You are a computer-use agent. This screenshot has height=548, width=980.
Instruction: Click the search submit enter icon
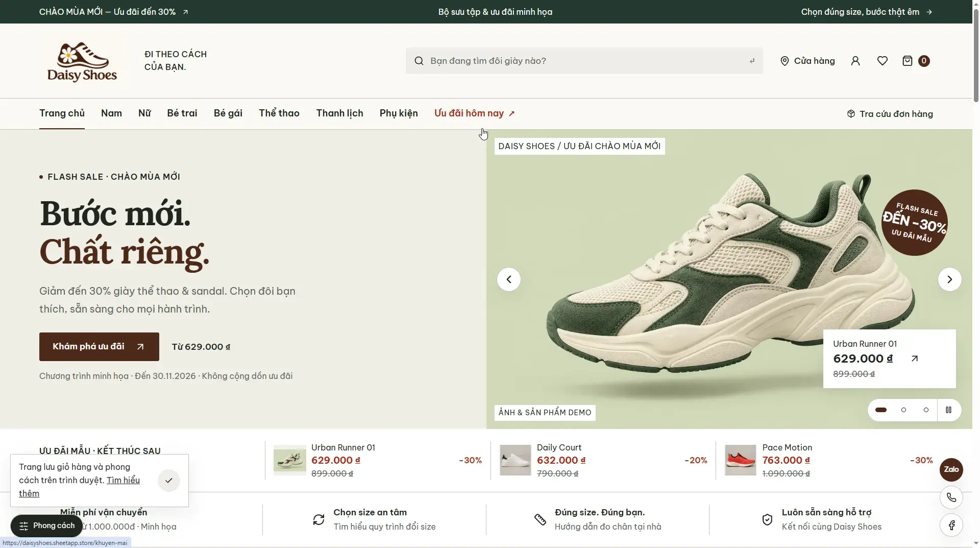point(752,61)
